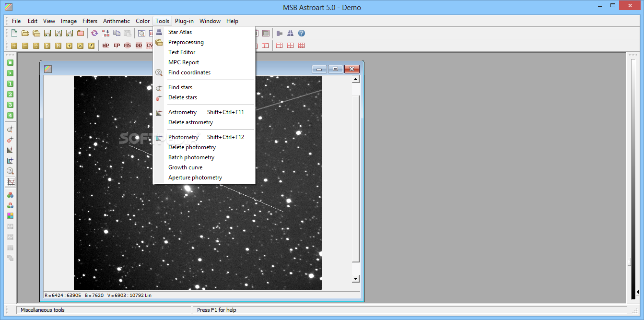Click the blue Help question mark icon
Viewport: 644px width, 320px height.
pos(302,33)
